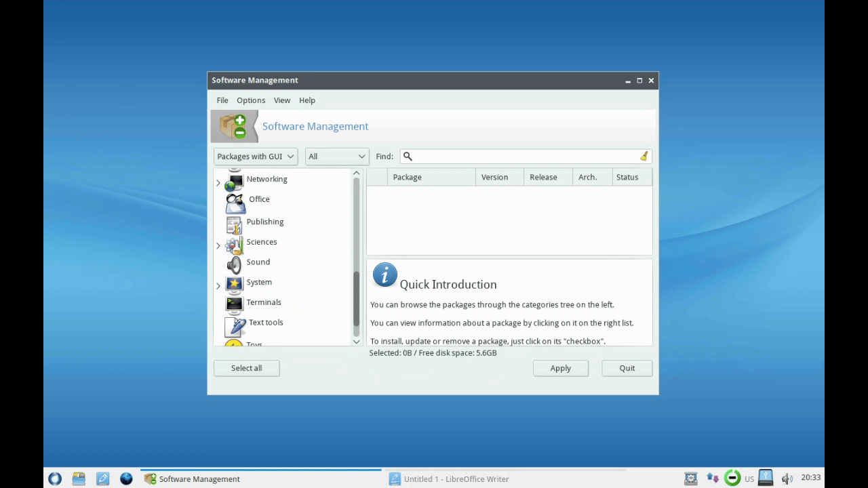Image resolution: width=868 pixels, height=488 pixels.
Task: Click the Text tools pen icon
Action: point(236,325)
